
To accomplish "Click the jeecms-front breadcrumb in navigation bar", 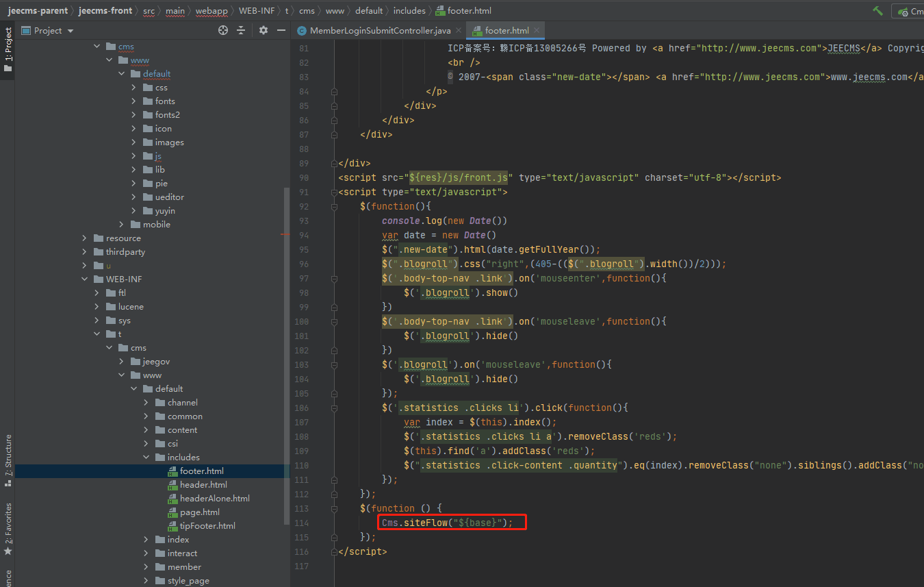I will (105, 11).
